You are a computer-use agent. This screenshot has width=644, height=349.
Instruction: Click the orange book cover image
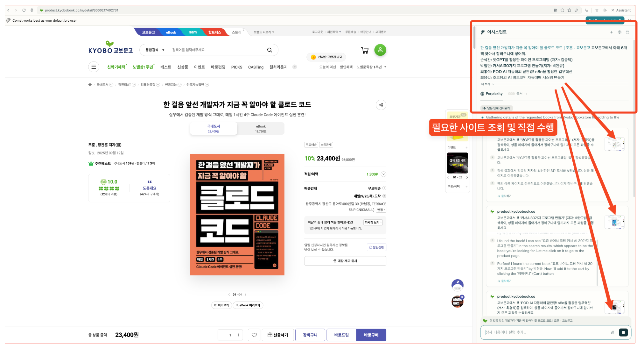237,215
